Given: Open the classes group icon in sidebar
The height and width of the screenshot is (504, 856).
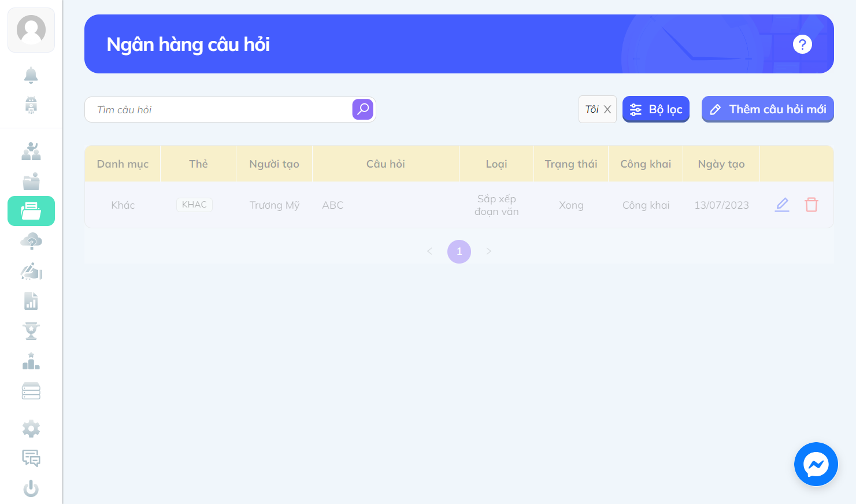Looking at the screenshot, I should [x=31, y=151].
